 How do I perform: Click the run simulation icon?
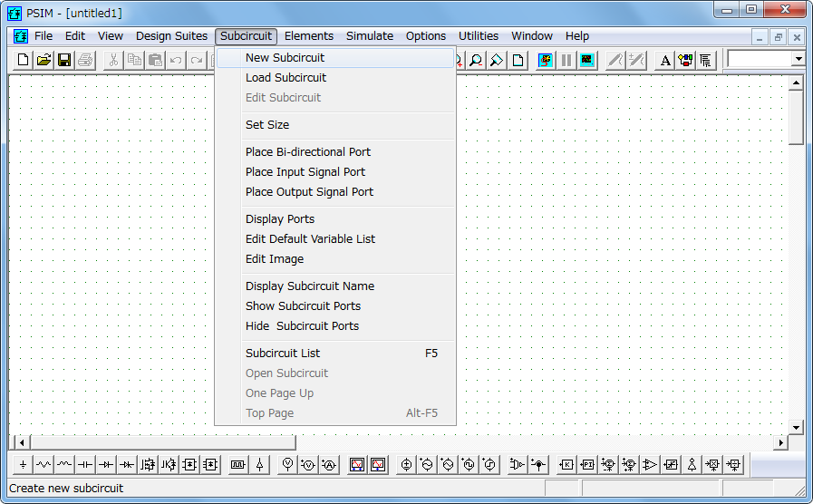(545, 60)
